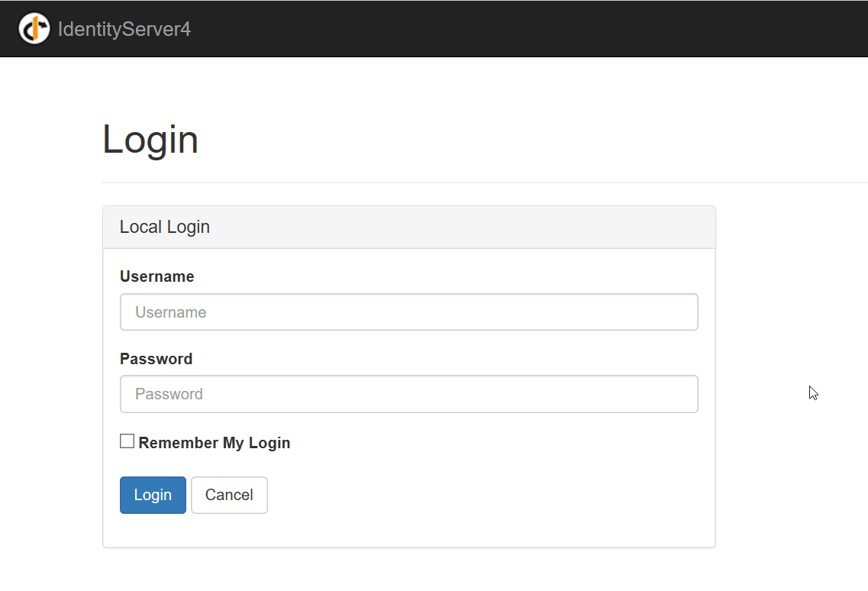Click the bold Password label
868x591 pixels.
tap(156, 359)
